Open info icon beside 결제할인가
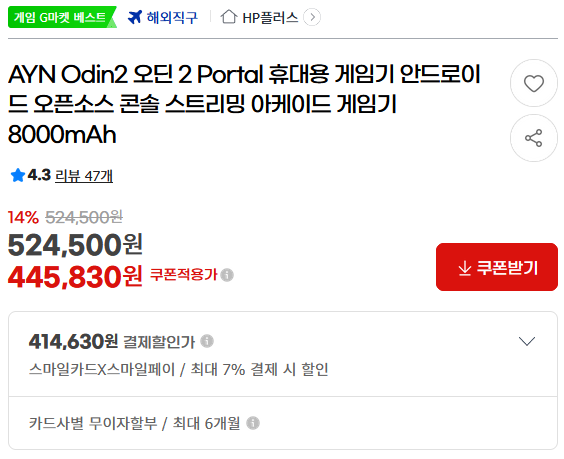Screen dimensions: 564x459 (x=207, y=341)
